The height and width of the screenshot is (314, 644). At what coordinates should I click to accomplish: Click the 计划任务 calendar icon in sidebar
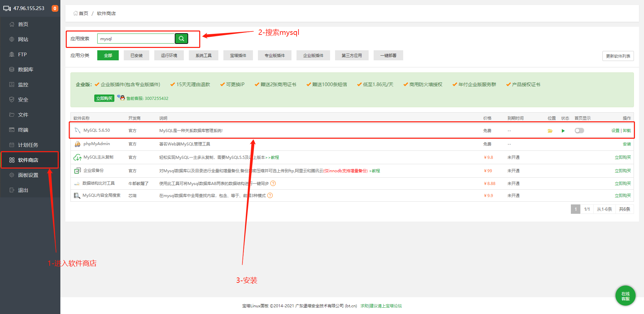point(12,145)
